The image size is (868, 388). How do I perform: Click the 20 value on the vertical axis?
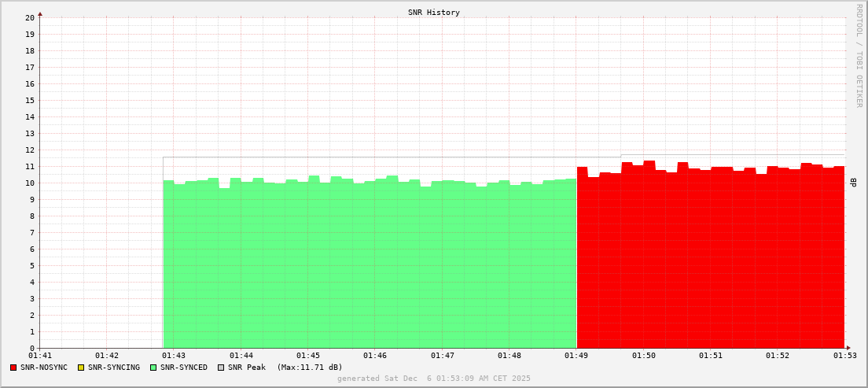[x=29, y=17]
